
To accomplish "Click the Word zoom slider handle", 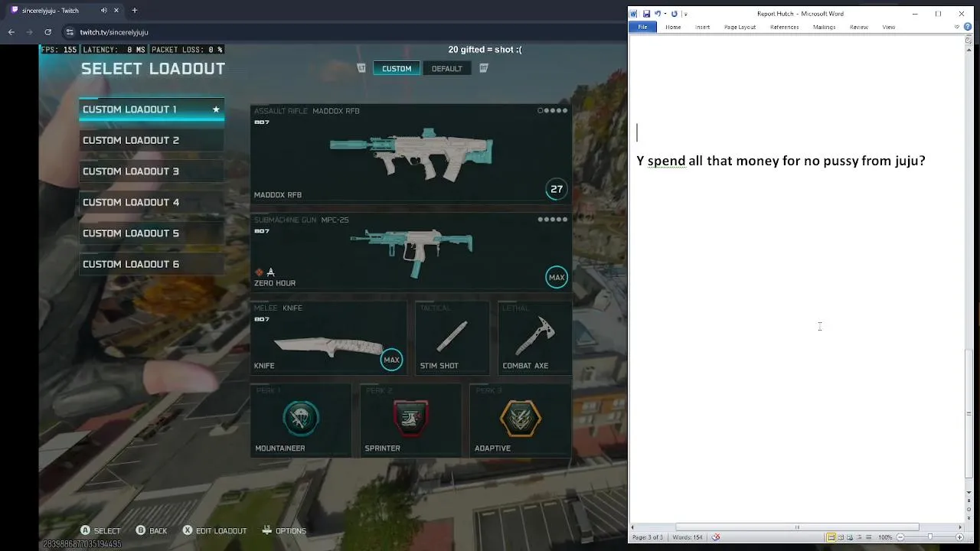I will coord(930,536).
